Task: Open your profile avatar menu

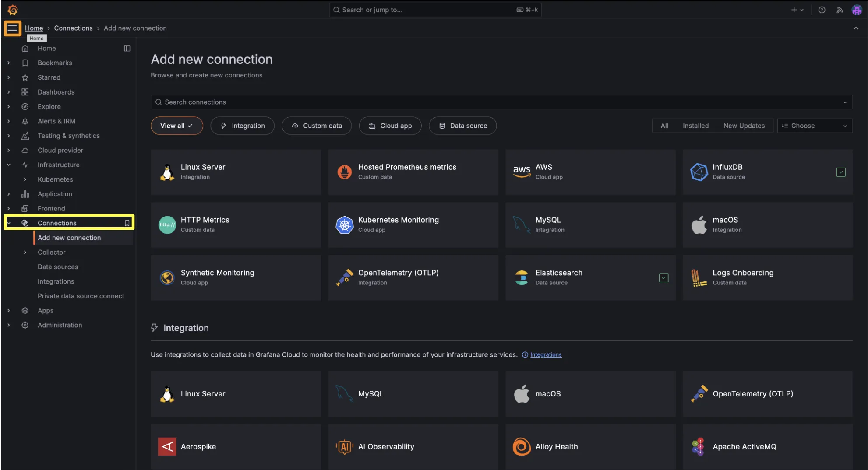Action: pyautogui.click(x=857, y=10)
